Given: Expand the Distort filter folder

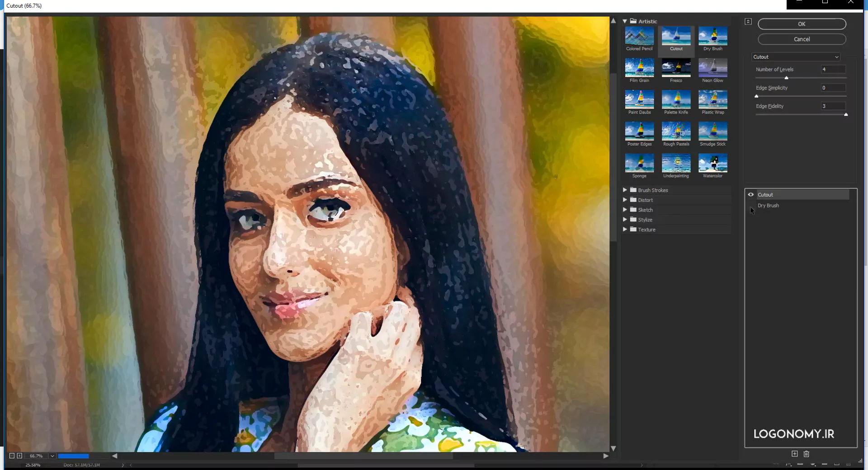Looking at the screenshot, I should (x=625, y=200).
